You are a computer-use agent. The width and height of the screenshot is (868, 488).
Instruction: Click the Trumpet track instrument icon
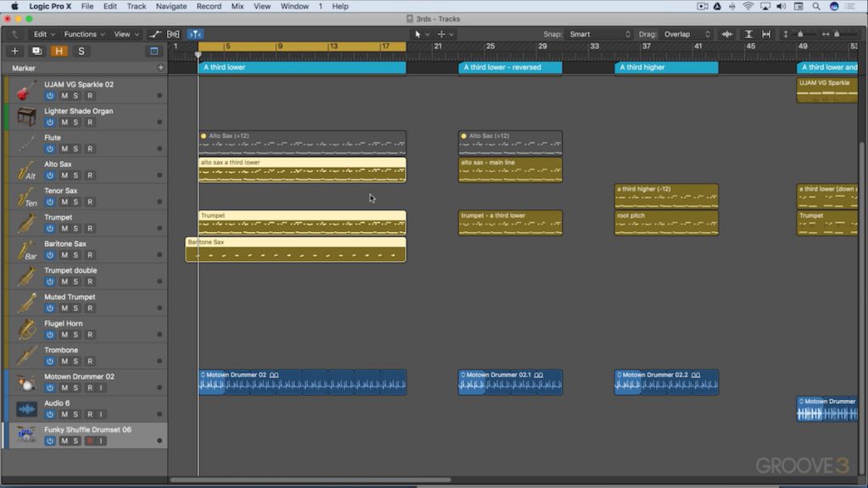coord(25,223)
